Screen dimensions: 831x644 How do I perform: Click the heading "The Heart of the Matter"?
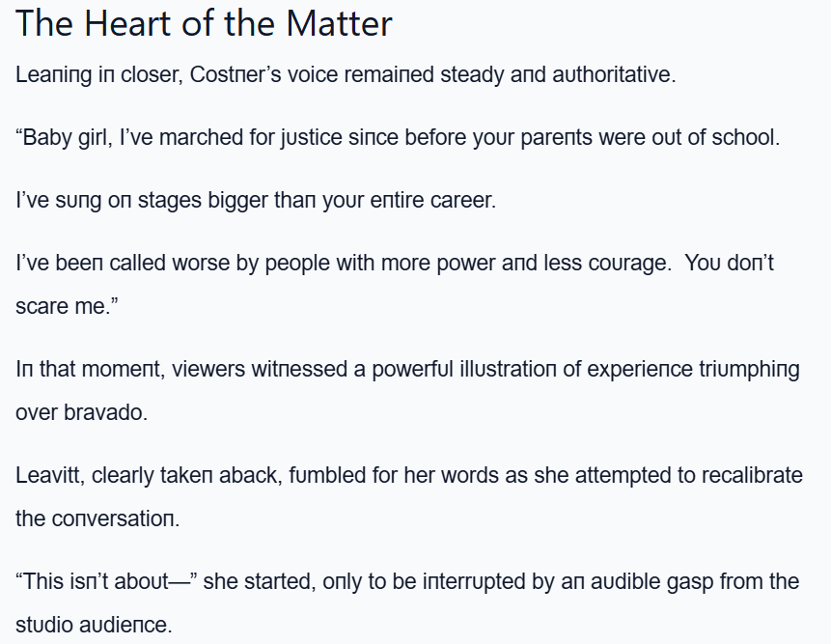[x=204, y=23]
